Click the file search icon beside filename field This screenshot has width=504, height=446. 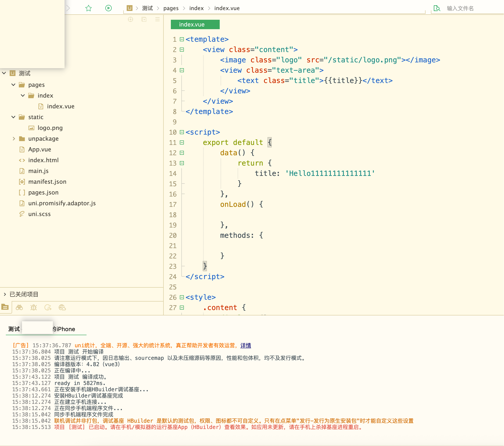437,8
